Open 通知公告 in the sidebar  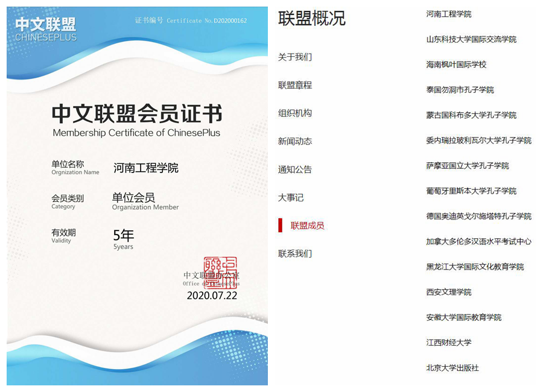pos(294,169)
